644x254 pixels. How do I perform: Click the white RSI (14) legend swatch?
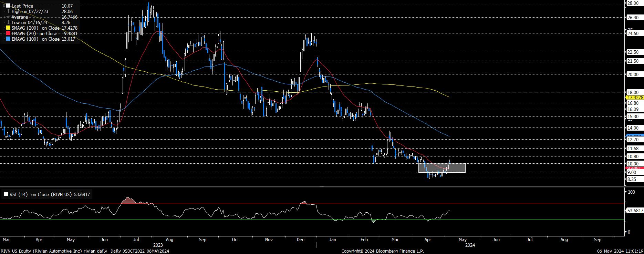coord(6,194)
